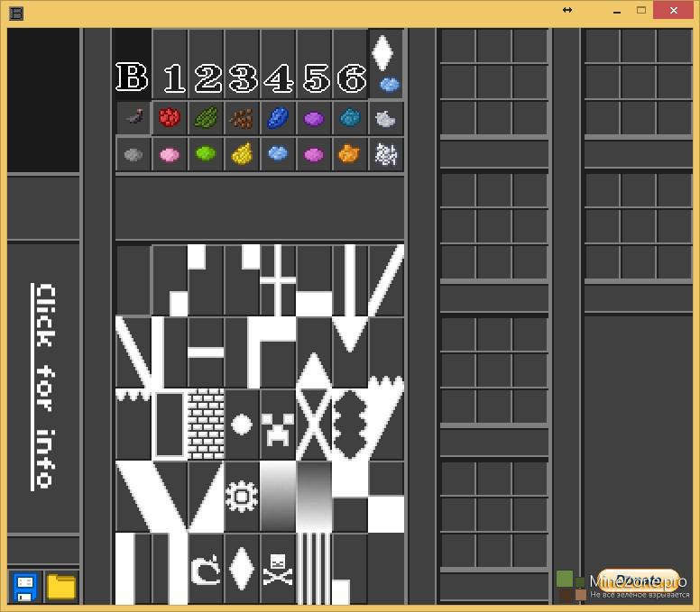Choose the black ink sac dye

pos(134,117)
